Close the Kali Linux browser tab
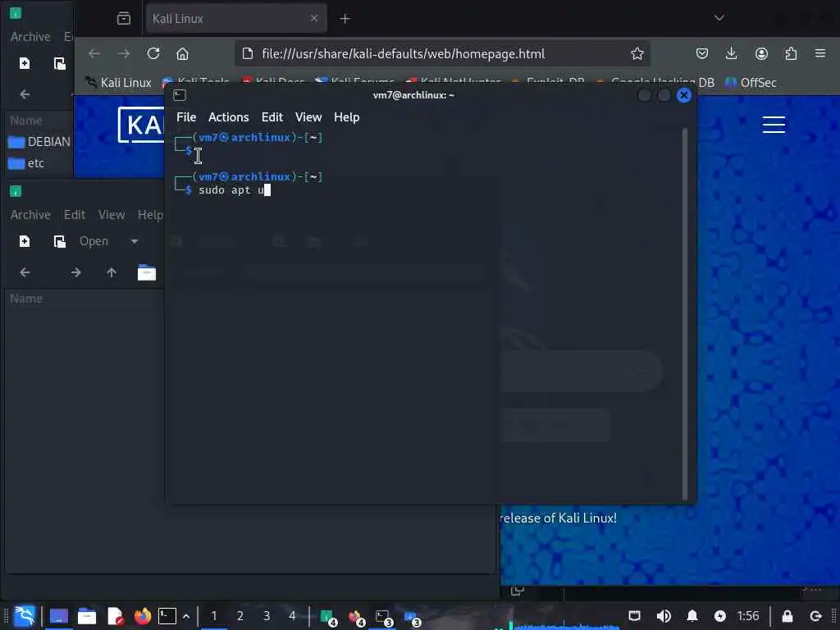This screenshot has height=630, width=840. coord(314,18)
